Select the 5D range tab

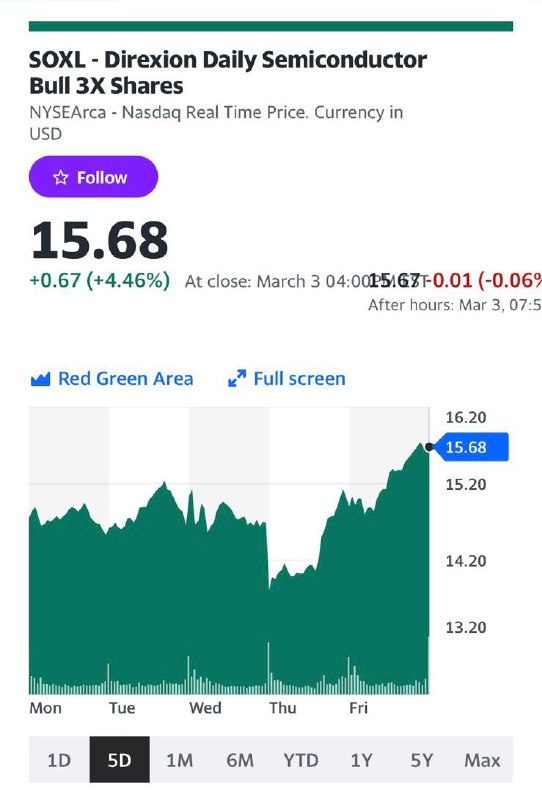pyautogui.click(x=119, y=760)
